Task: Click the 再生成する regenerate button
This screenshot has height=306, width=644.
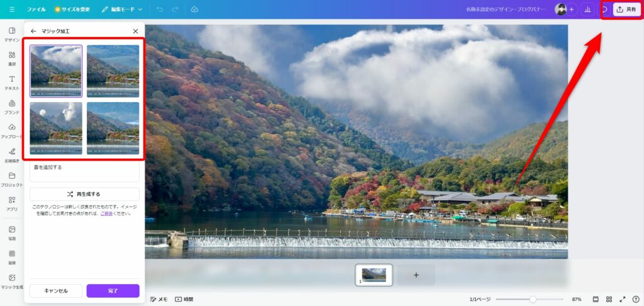Action: click(84, 194)
